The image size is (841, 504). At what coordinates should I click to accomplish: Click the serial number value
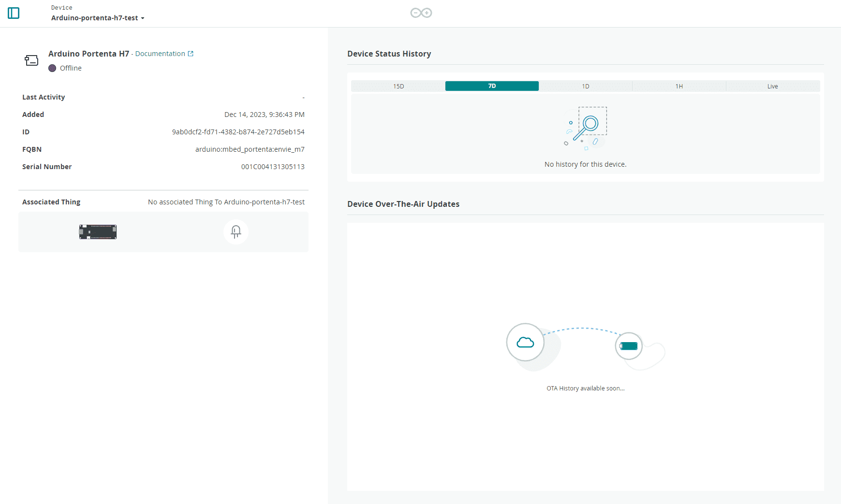tap(273, 167)
